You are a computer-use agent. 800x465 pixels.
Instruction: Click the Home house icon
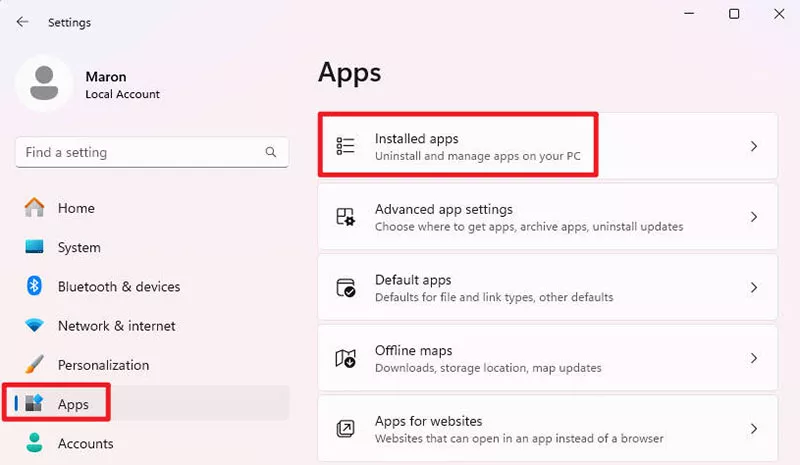34,208
